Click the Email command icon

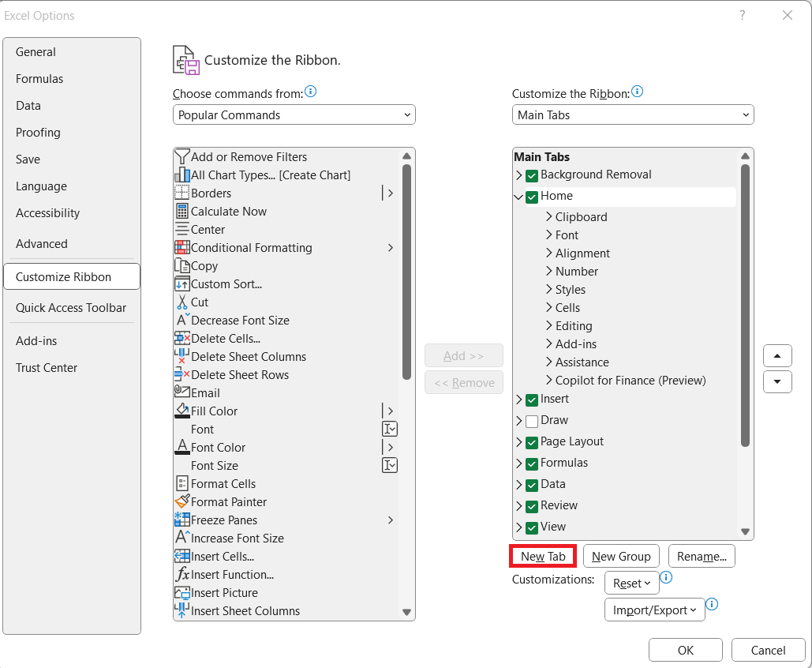pos(181,392)
